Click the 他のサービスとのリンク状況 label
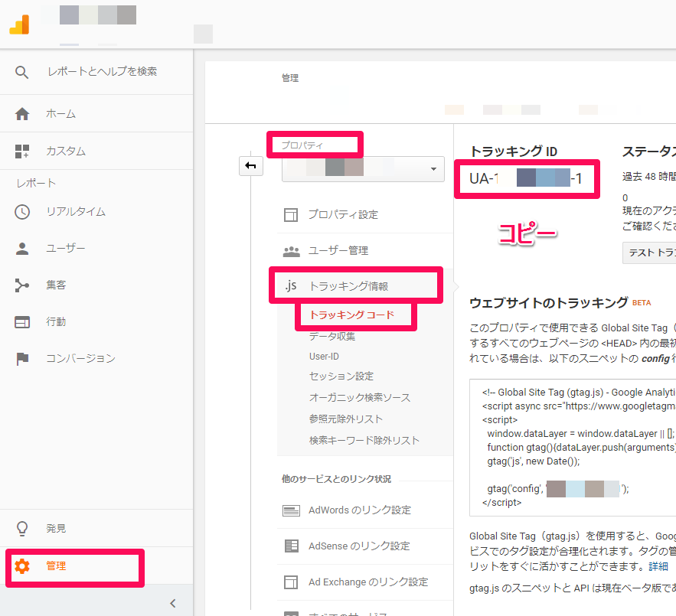 click(336, 479)
